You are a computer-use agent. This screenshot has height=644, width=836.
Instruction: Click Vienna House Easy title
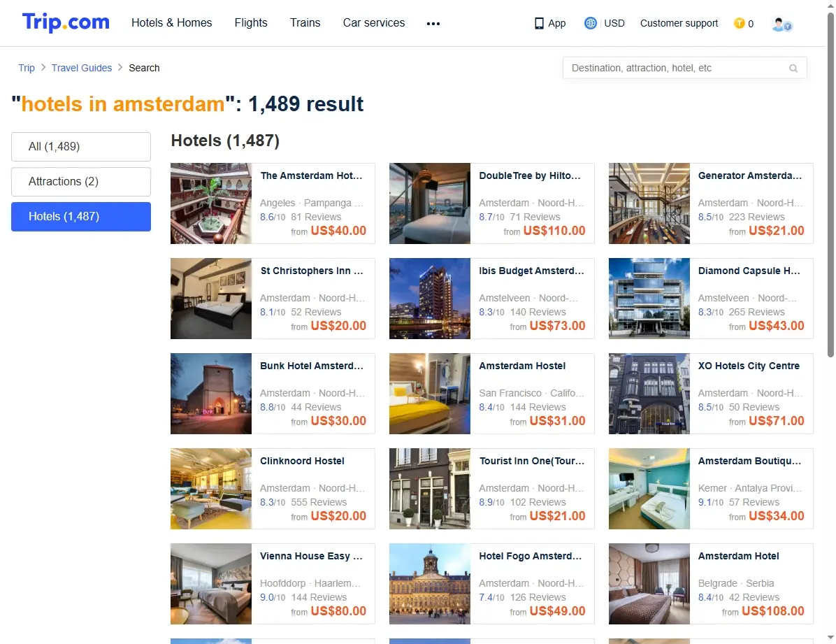point(311,556)
